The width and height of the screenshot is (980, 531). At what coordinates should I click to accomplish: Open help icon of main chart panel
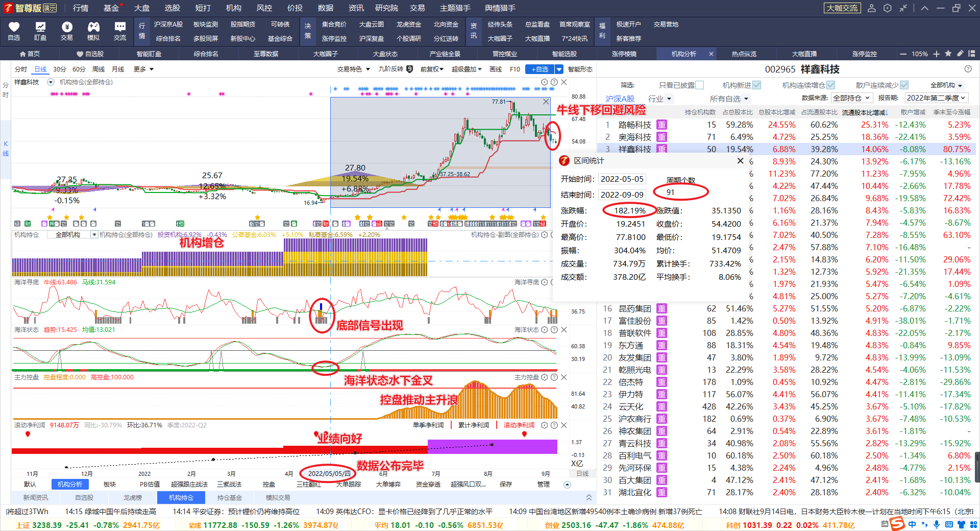point(554,82)
